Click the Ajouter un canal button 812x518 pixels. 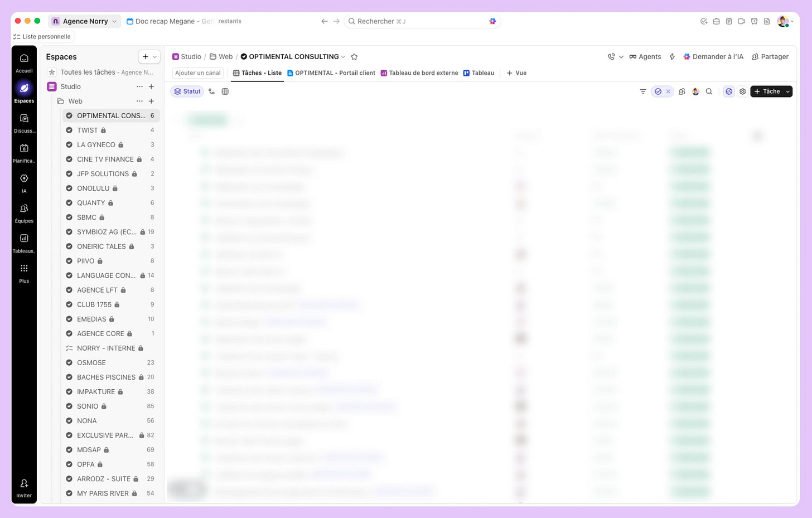point(198,73)
